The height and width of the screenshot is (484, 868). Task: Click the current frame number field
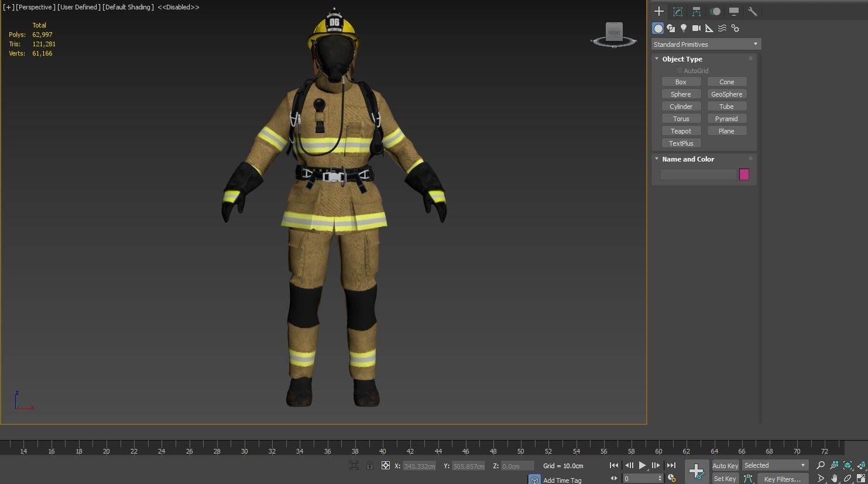coord(640,478)
